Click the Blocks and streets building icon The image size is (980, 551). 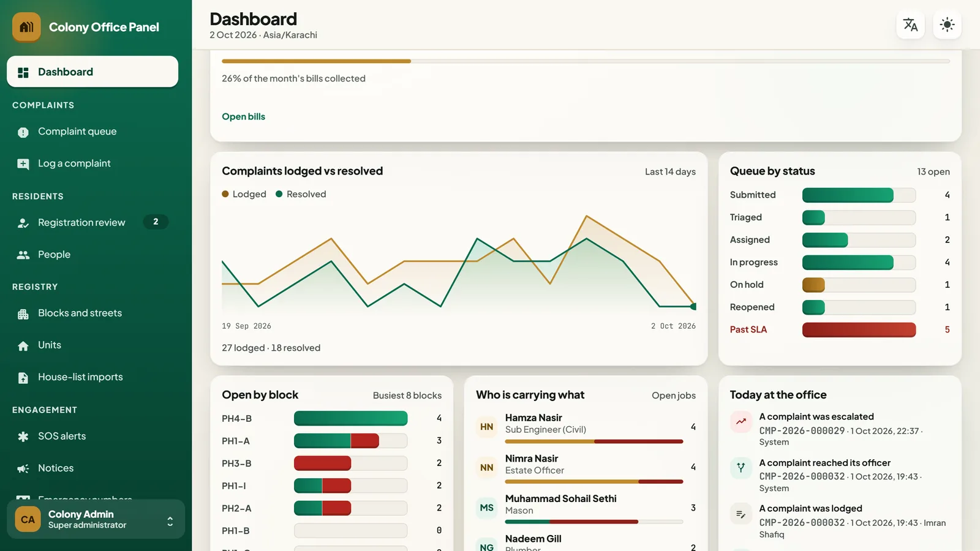tap(23, 314)
